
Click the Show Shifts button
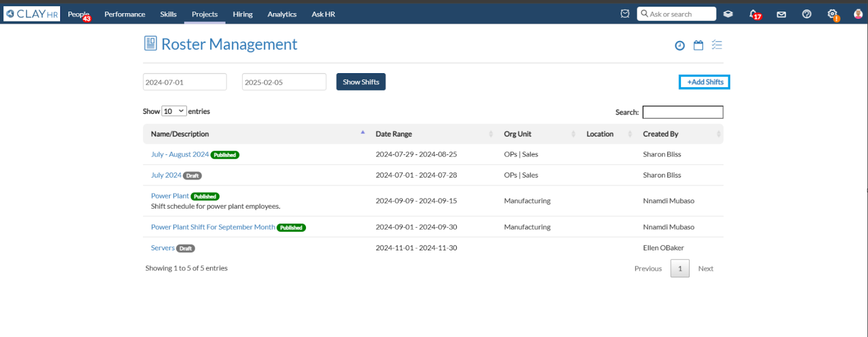[x=361, y=82]
